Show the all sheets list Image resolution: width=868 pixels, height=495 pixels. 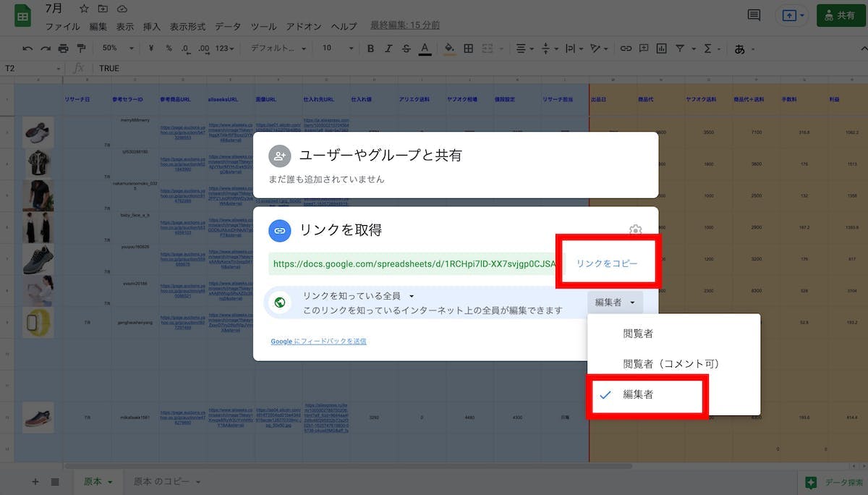point(55,481)
